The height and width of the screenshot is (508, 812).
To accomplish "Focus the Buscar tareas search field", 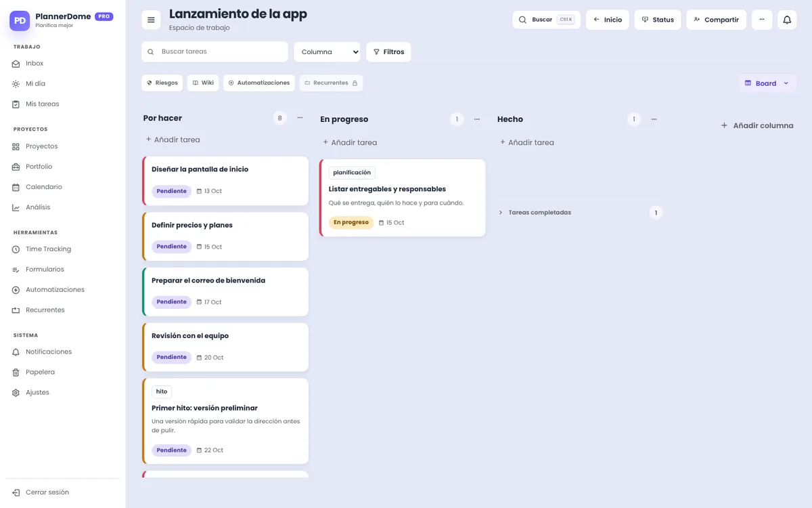I will pyautogui.click(x=215, y=51).
